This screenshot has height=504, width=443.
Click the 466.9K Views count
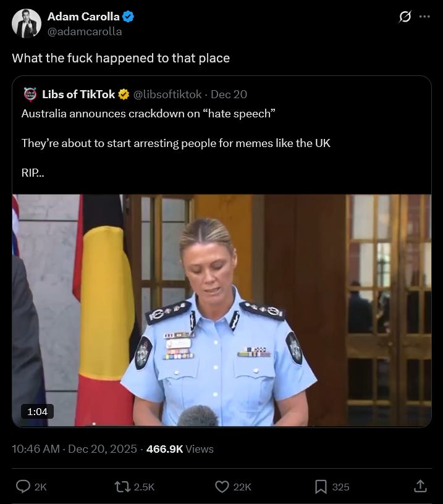[180, 448]
